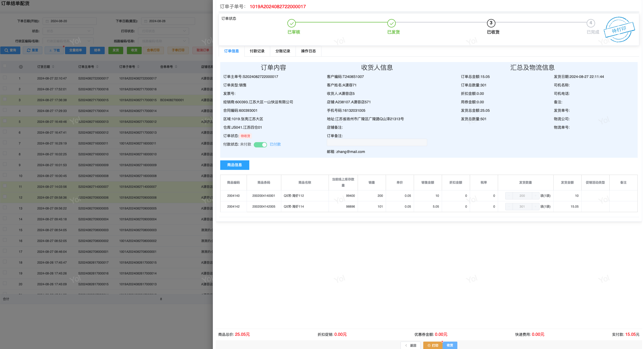Open the 打印状态 dropdown
Image resolution: width=644 pixels, height=349 pixels.
pyautogui.click(x=163, y=31)
